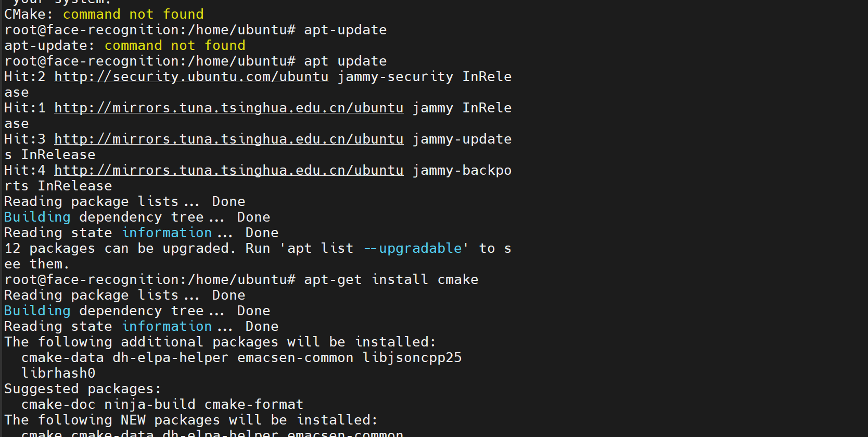868x437 pixels.
Task: Click yellow 'command not found' after CMake
Action: tap(133, 15)
